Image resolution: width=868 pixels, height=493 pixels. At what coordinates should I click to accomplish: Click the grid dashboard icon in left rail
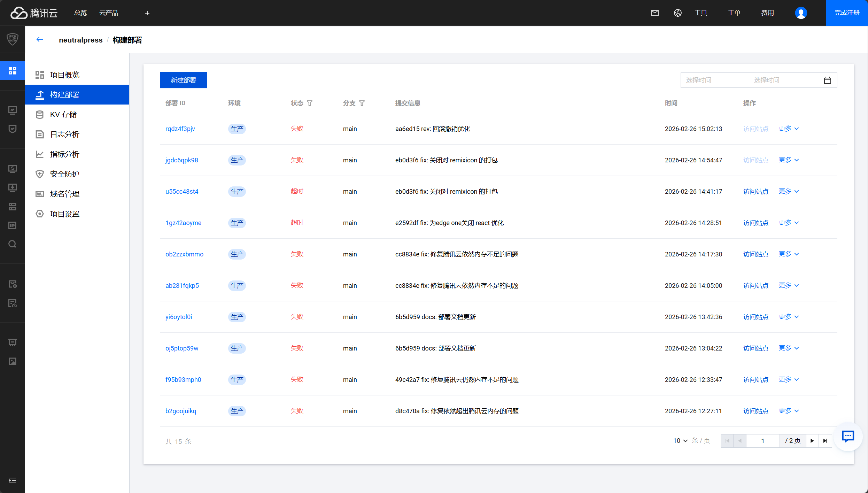click(x=13, y=71)
